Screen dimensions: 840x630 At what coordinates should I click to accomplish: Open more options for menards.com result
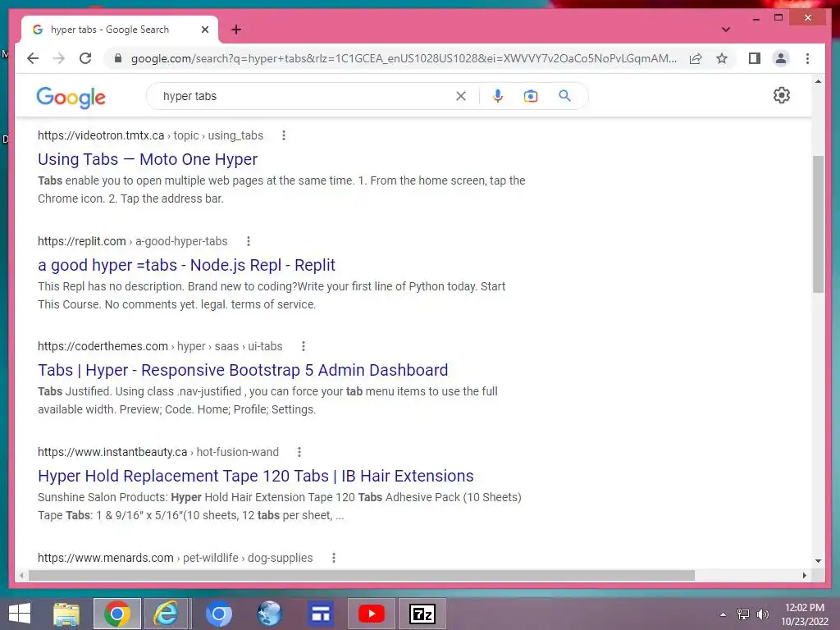click(x=333, y=558)
